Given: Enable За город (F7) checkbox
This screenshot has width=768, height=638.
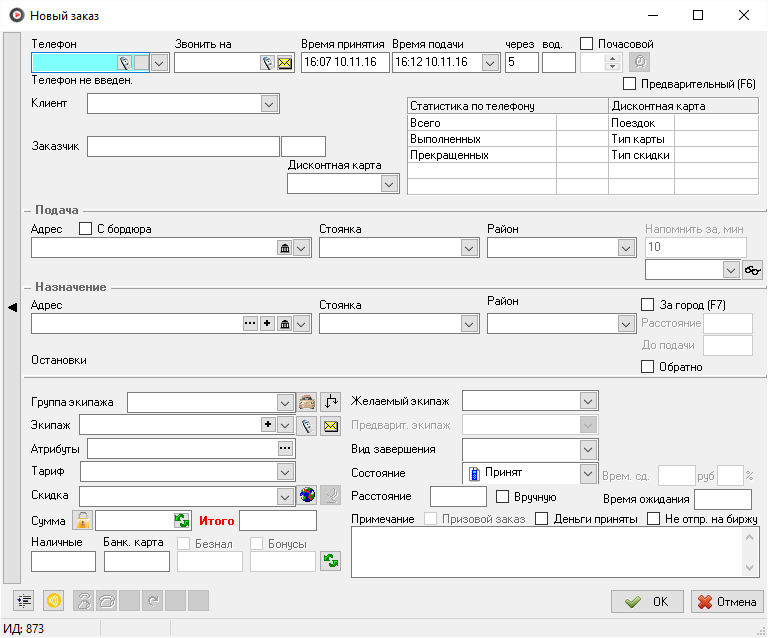Looking at the screenshot, I should (x=648, y=305).
